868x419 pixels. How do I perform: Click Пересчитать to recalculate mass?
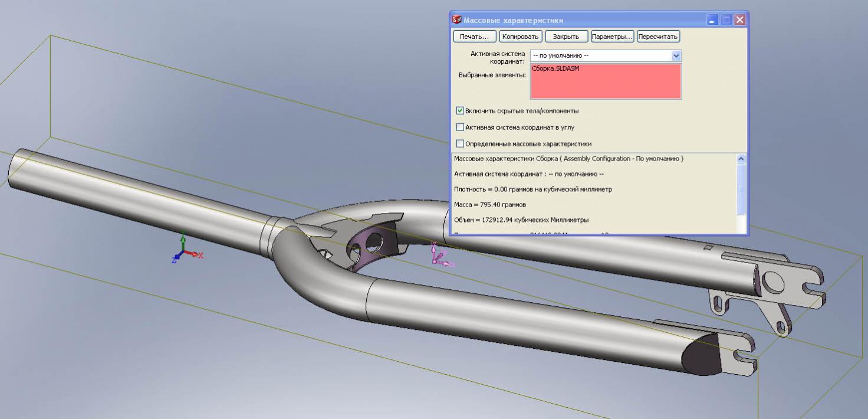(x=658, y=37)
